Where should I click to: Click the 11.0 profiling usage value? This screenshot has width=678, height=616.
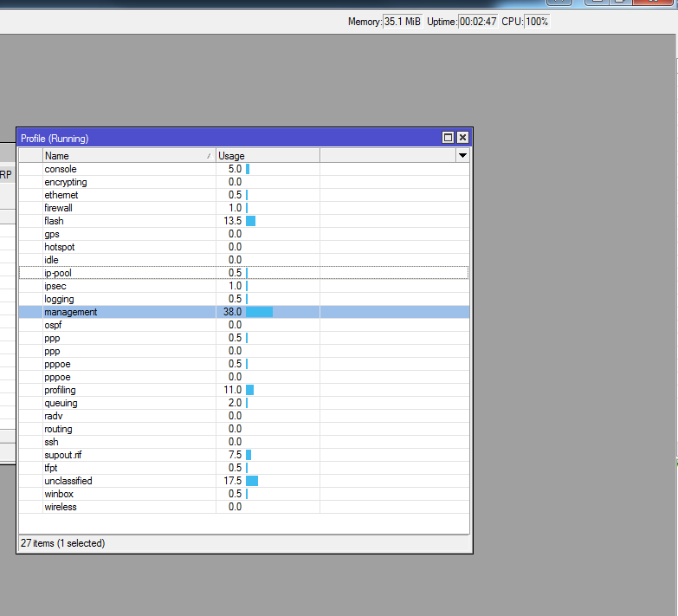(233, 390)
